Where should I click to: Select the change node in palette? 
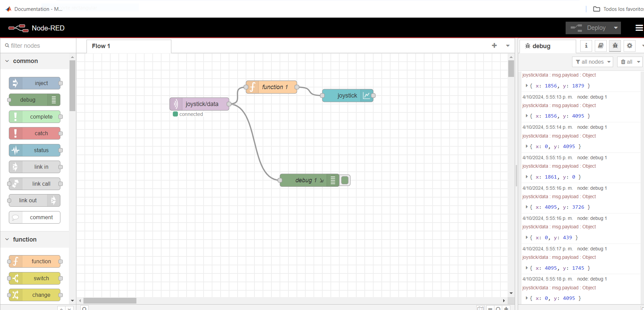click(x=35, y=295)
